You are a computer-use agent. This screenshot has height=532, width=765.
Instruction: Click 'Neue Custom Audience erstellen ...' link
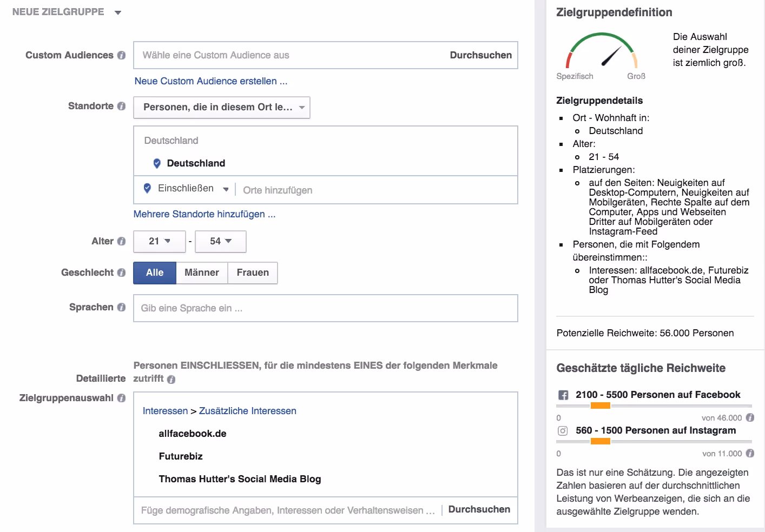pos(211,81)
